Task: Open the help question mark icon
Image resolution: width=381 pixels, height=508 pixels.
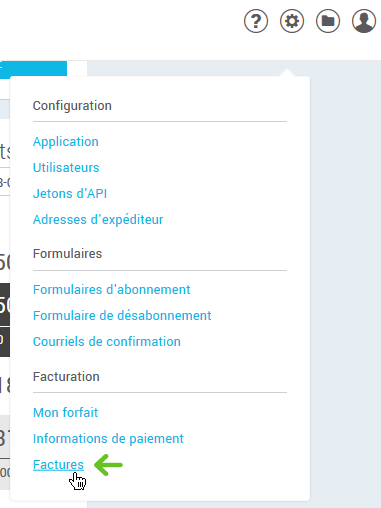Action: tap(256, 21)
